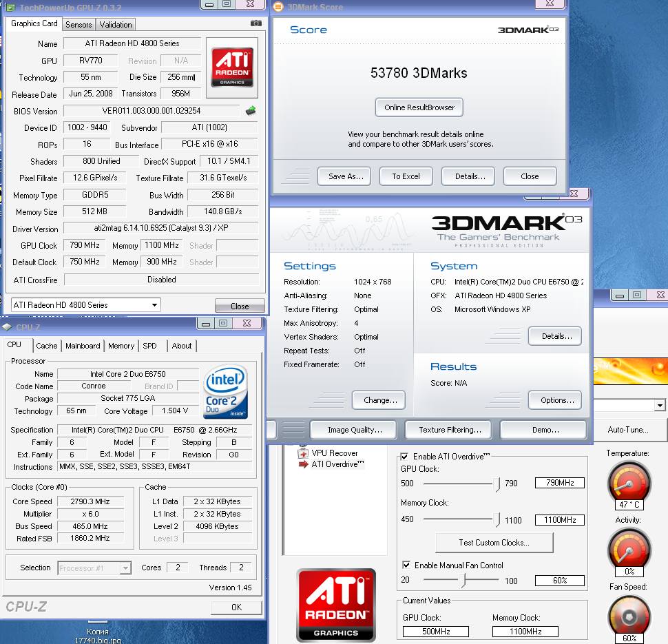Click the GPU-Z screenshot camera icon
The image size is (668, 644).
point(256,23)
